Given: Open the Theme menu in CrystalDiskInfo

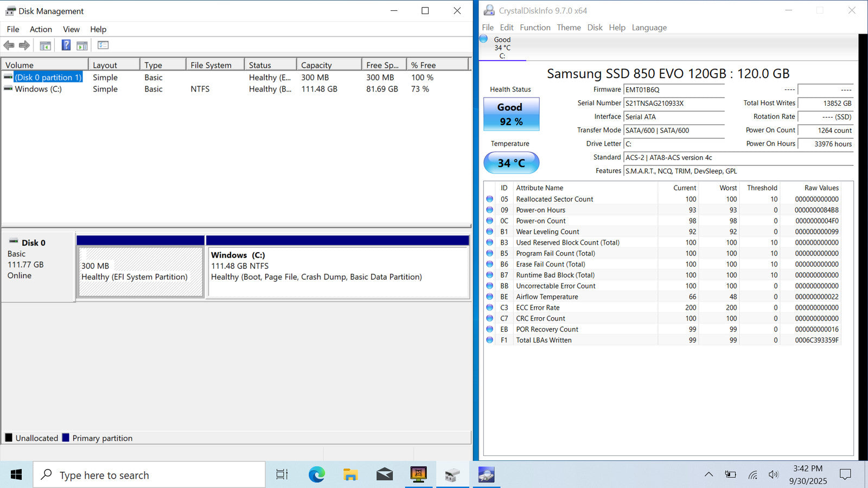Looking at the screenshot, I should tap(569, 28).
